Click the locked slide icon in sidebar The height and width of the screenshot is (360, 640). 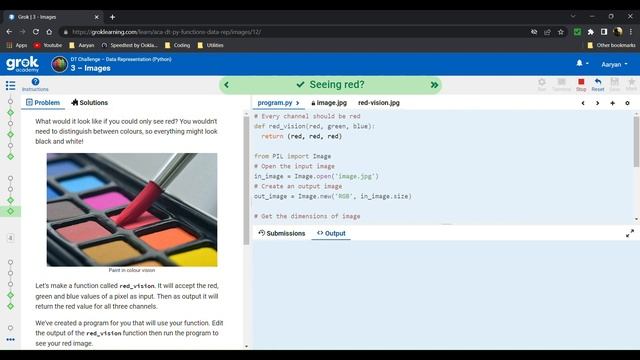[x=11, y=238]
